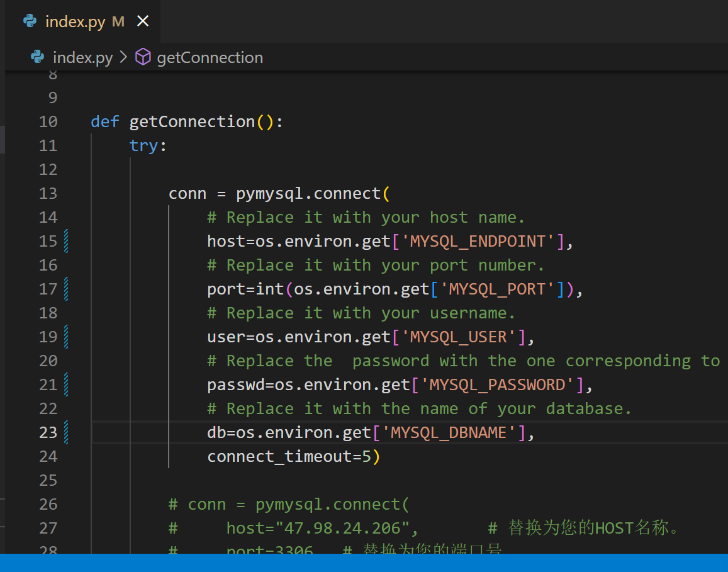Image resolution: width=728 pixels, height=572 pixels.
Task: Click the conn variable on line 13
Action: pos(188,194)
